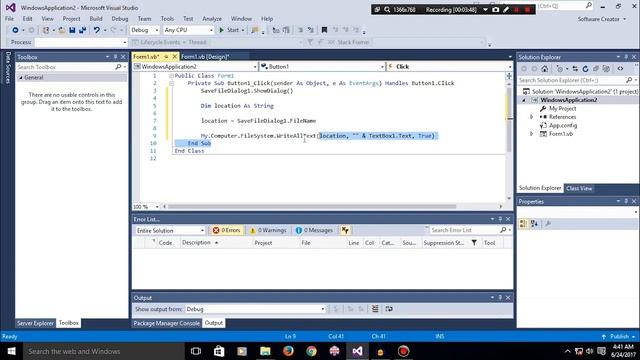Open File Explorer from the taskbar
640x360 pixels.
(265, 351)
